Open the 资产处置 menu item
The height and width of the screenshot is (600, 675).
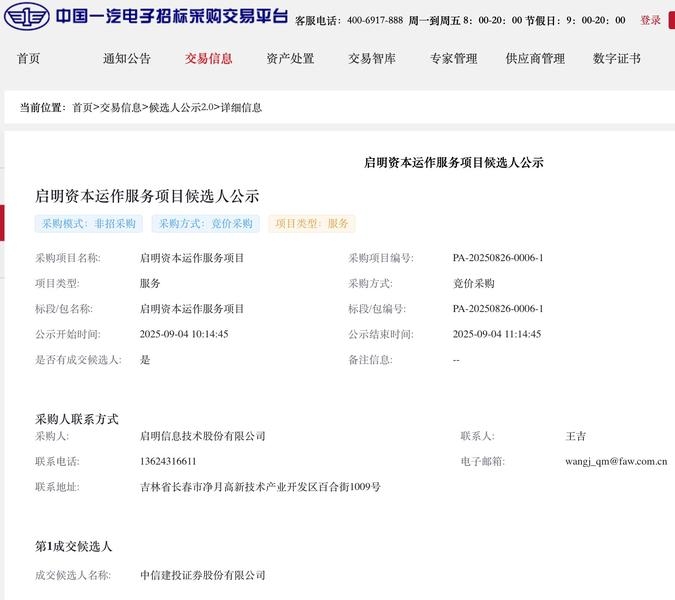[x=290, y=59]
